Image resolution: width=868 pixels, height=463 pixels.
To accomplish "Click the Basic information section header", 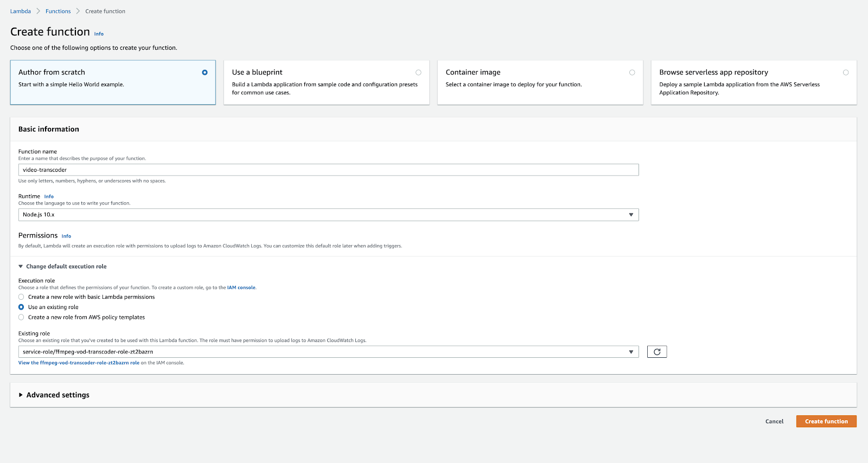I will click(49, 129).
